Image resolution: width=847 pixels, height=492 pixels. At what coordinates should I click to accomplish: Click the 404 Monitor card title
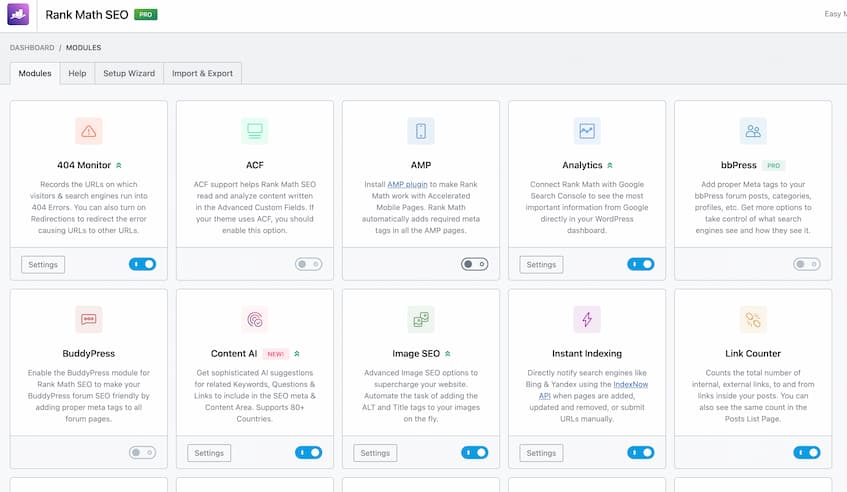click(x=84, y=165)
